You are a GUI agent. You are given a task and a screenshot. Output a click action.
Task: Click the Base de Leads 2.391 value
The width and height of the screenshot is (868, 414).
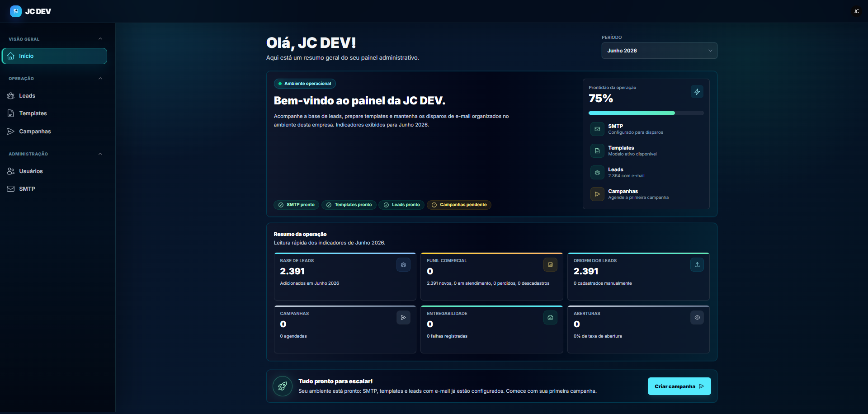292,272
